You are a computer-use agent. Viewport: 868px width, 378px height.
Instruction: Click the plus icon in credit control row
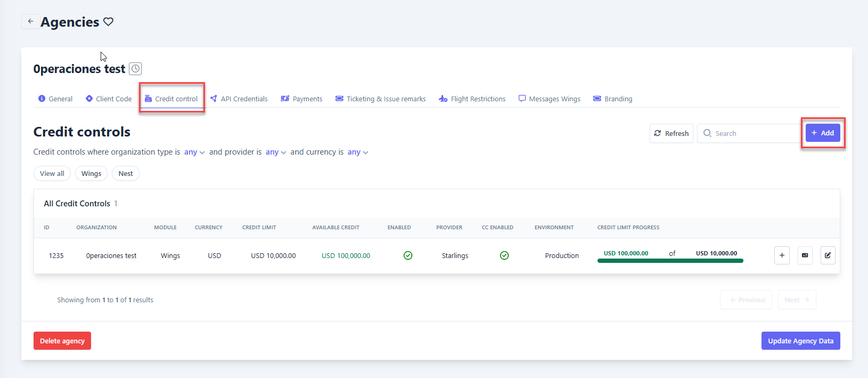click(x=781, y=255)
